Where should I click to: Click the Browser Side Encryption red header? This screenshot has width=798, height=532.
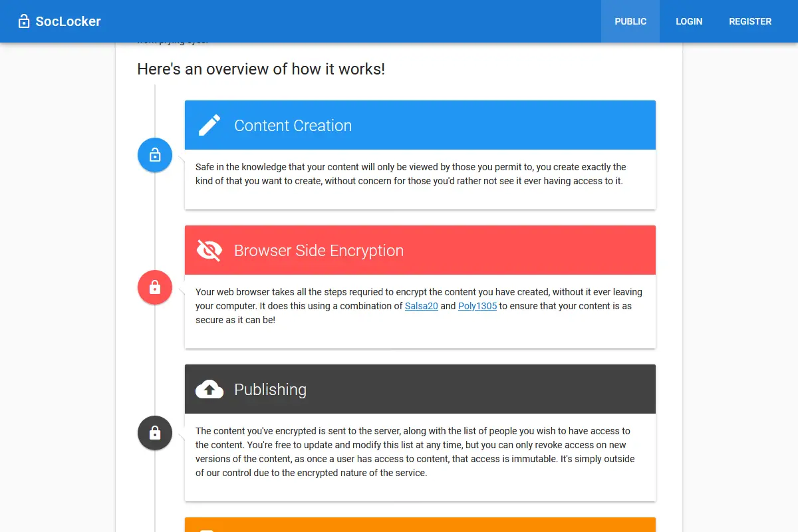tap(420, 250)
